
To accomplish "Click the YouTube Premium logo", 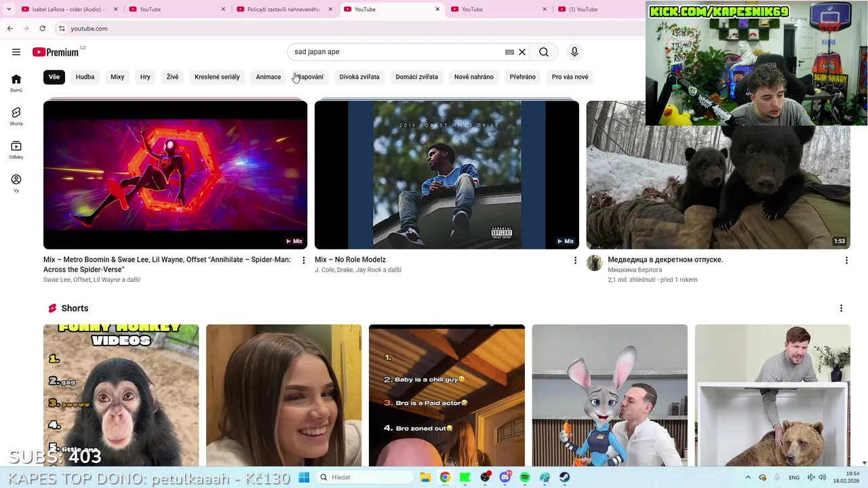I will (56, 52).
